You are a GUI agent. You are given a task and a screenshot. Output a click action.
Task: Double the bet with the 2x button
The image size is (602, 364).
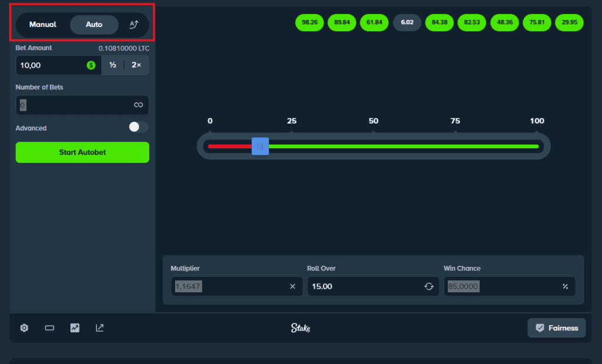coord(136,65)
